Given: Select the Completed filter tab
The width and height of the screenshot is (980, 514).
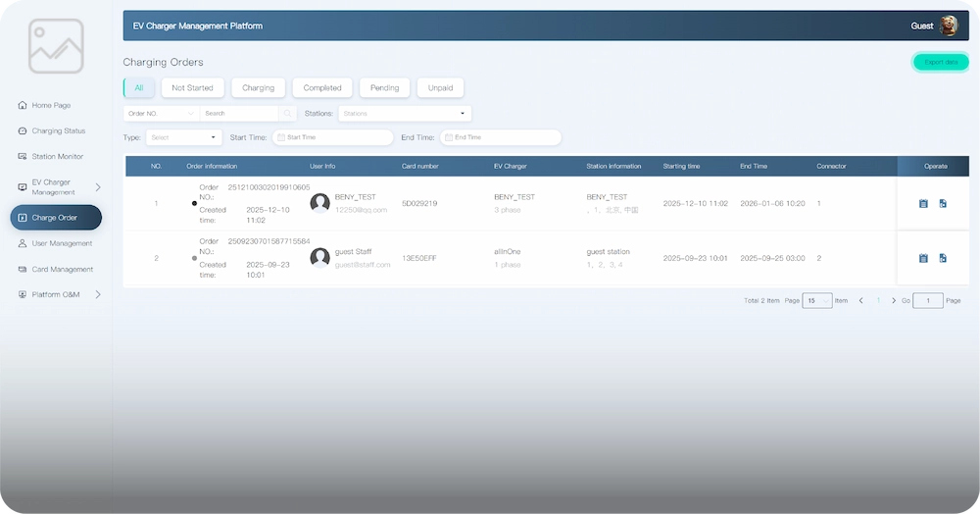Looking at the screenshot, I should 322,88.
